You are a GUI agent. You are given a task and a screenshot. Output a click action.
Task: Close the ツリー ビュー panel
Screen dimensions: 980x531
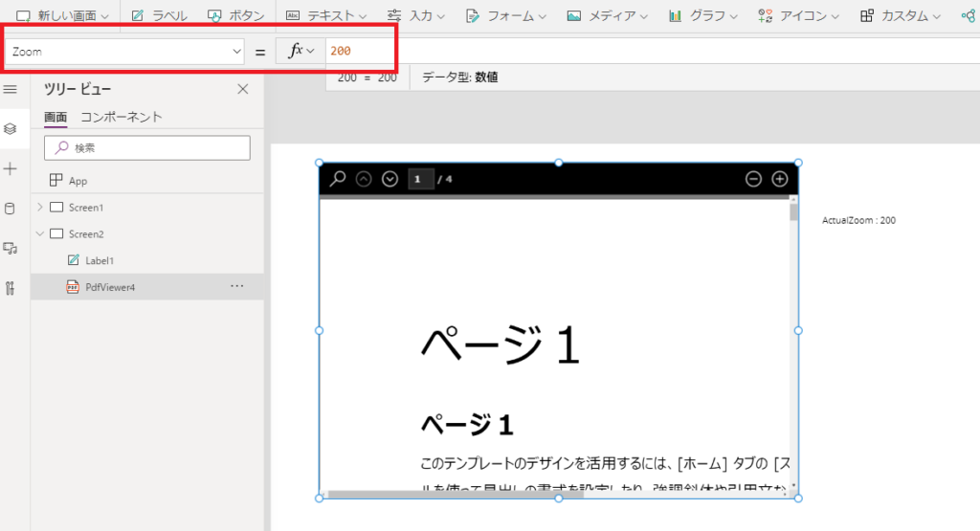click(242, 89)
